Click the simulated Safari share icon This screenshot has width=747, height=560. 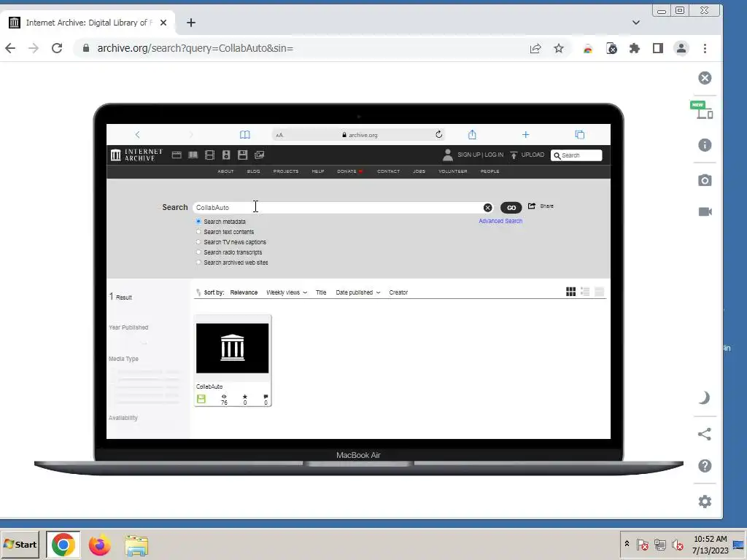click(472, 135)
